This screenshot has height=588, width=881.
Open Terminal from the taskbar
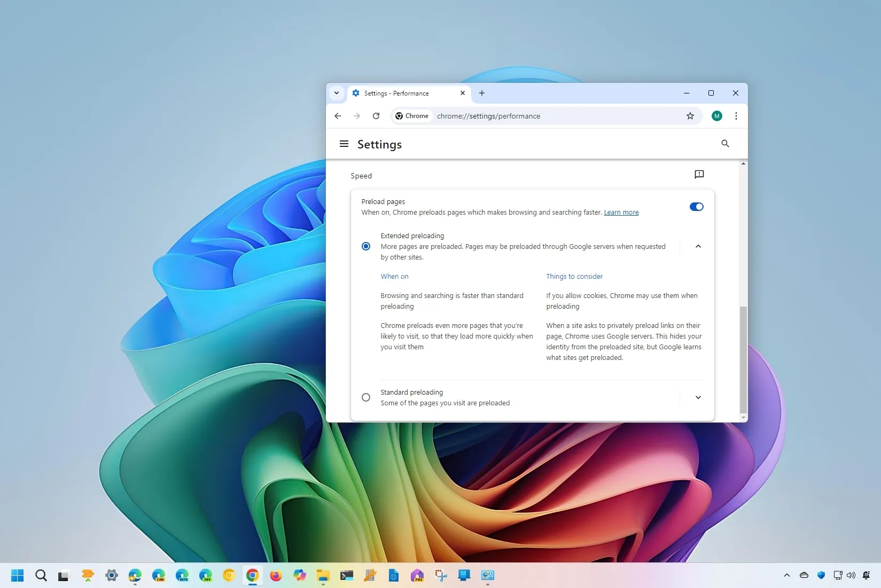click(346, 575)
